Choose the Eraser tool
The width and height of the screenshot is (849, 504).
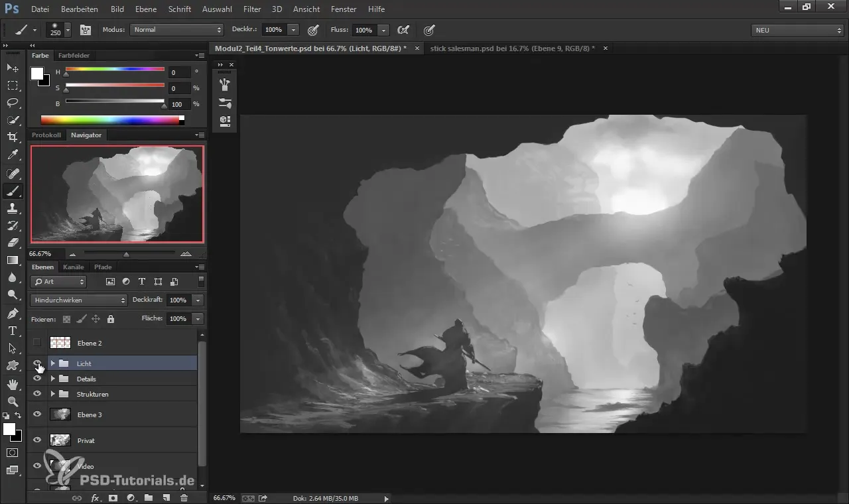tap(13, 243)
